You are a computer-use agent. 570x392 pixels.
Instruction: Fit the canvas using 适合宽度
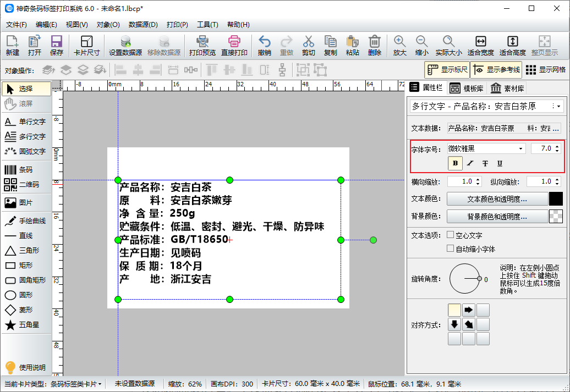[x=480, y=46]
